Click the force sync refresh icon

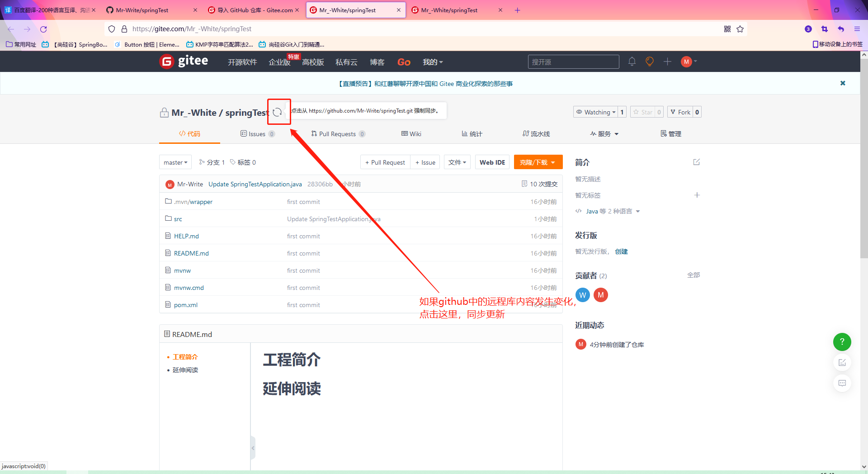(x=278, y=112)
